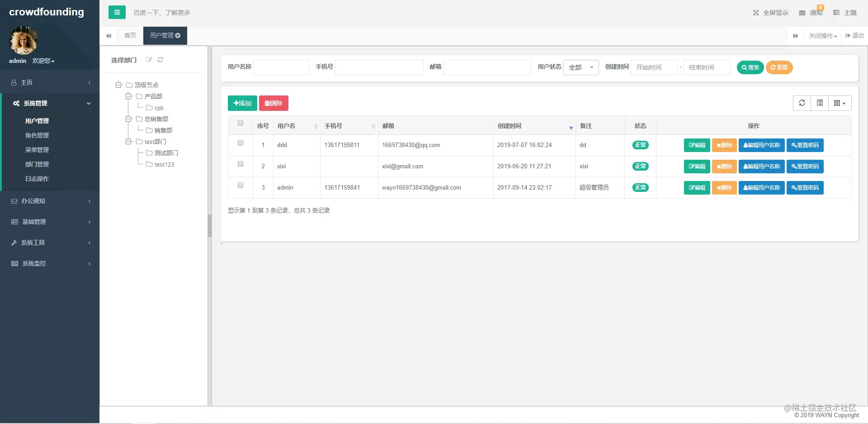Viewport: 868px width, 424px height.
Task: Expand the 基础管理 sidebar menu
Action: click(50, 222)
